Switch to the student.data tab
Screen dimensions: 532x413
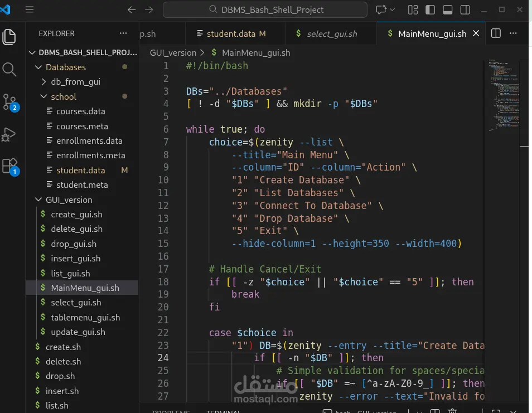tap(235, 33)
